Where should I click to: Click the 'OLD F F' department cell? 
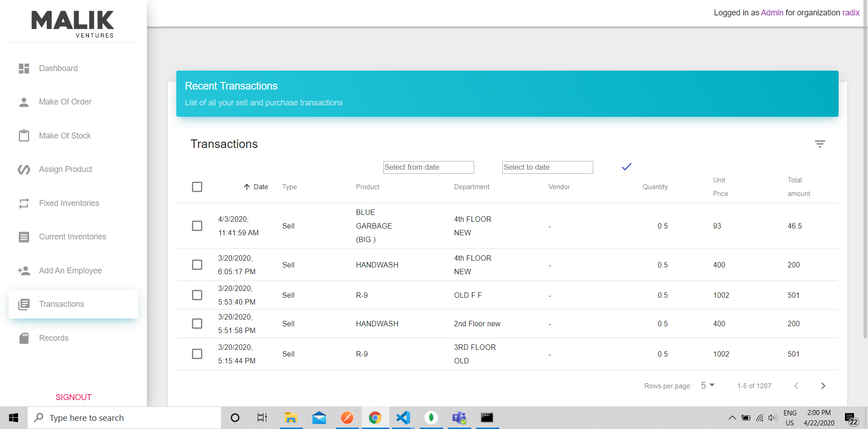tap(468, 295)
